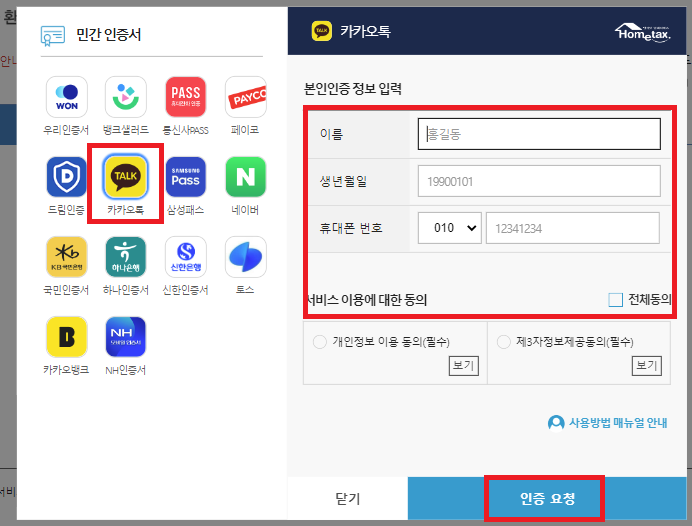
Task: Select the 삼성패스 Samsung Pass icon
Action: (185, 177)
